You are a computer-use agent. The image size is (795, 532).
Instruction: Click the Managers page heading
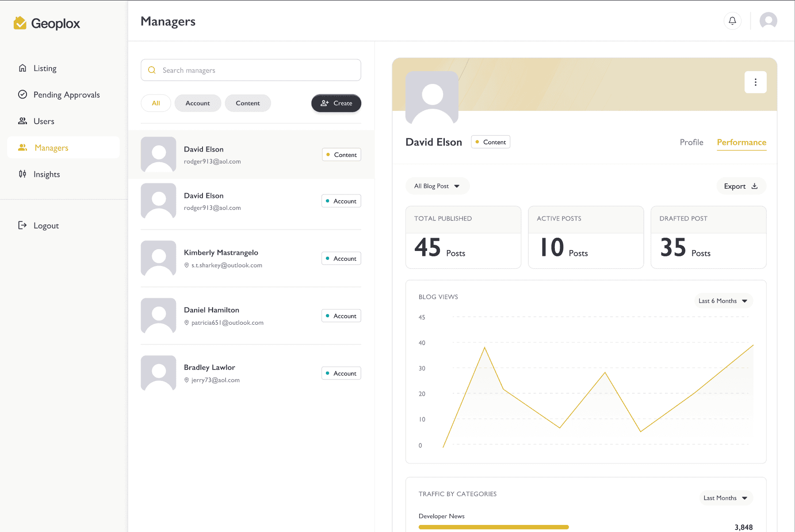[x=168, y=21]
